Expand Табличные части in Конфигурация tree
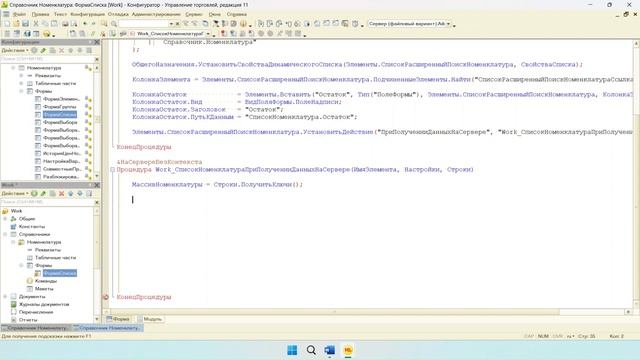Image resolution: width=640 pixels, height=360 pixels. (21, 83)
